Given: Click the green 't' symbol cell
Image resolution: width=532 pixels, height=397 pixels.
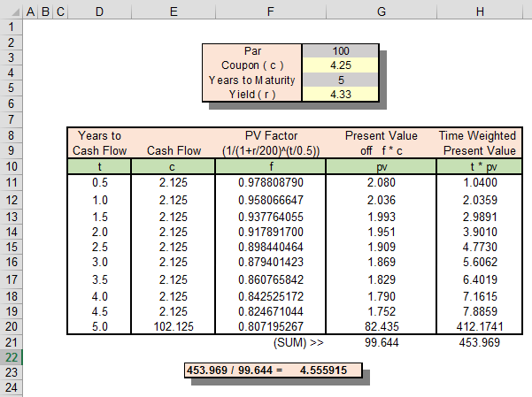Looking at the screenshot, I should pyautogui.click(x=99, y=166).
